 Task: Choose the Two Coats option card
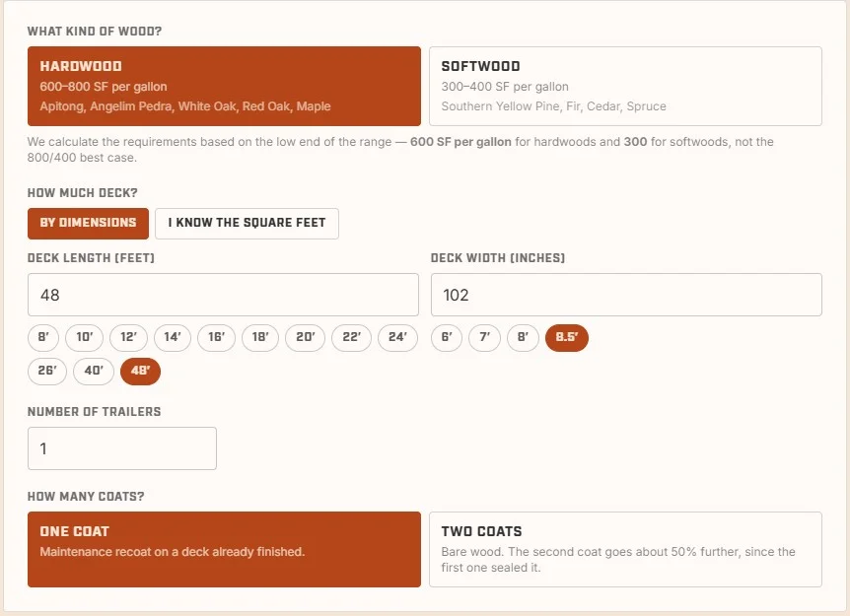pyautogui.click(x=625, y=549)
